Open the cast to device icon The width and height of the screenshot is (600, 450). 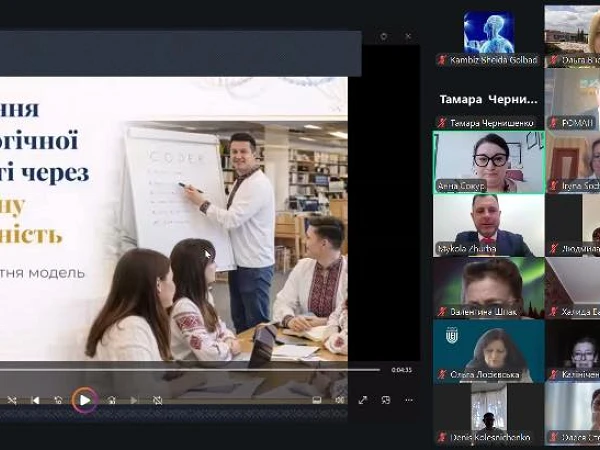point(317,400)
